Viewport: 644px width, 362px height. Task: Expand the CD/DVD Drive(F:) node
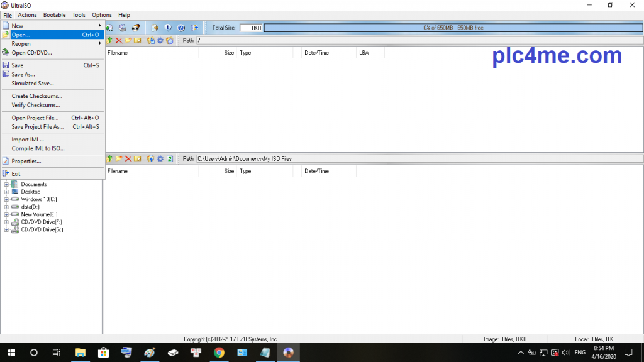pyautogui.click(x=6, y=222)
